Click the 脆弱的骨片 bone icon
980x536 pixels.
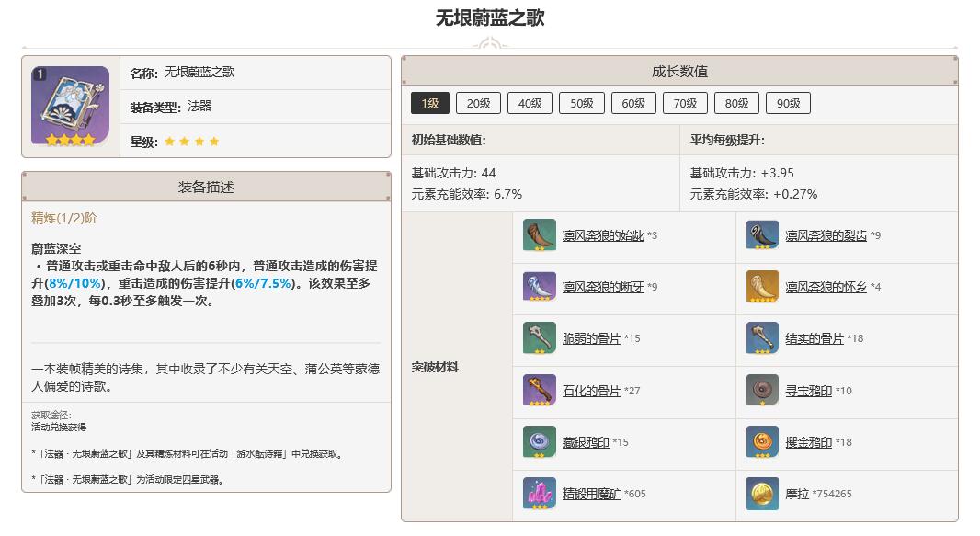(540, 338)
